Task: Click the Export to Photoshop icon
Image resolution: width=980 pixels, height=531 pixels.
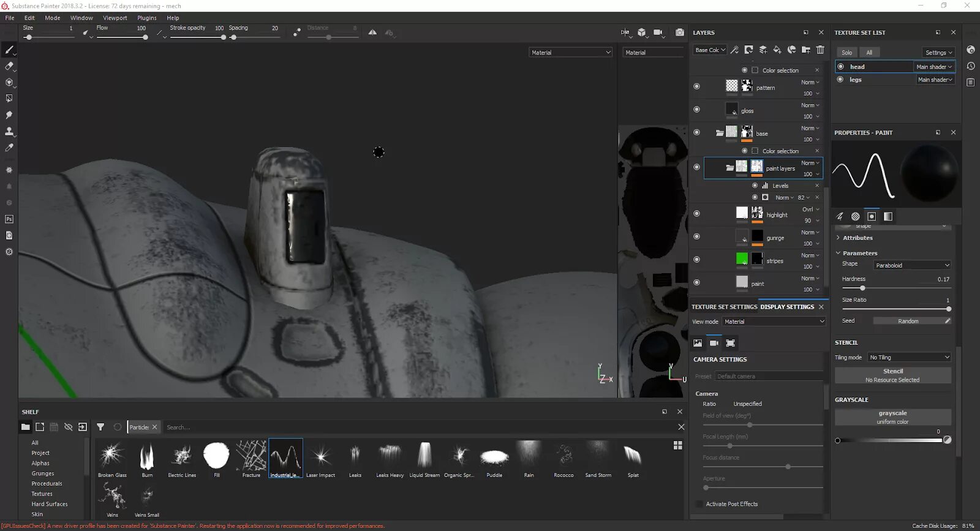Action: [x=9, y=219]
